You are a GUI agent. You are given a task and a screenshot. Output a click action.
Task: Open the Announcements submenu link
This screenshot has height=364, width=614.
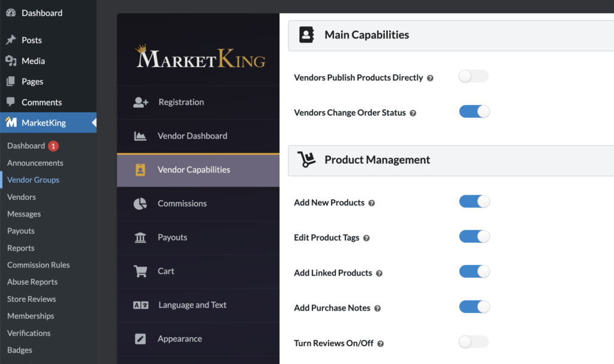35,163
